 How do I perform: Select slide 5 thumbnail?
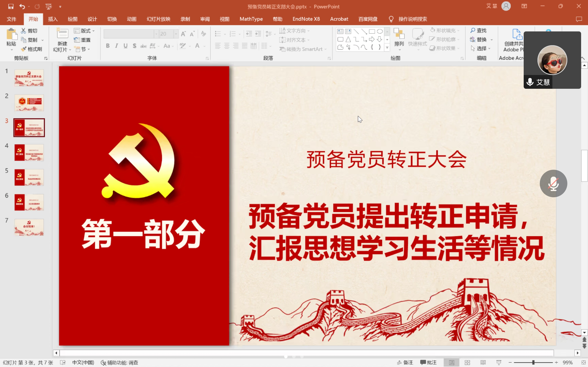click(29, 178)
